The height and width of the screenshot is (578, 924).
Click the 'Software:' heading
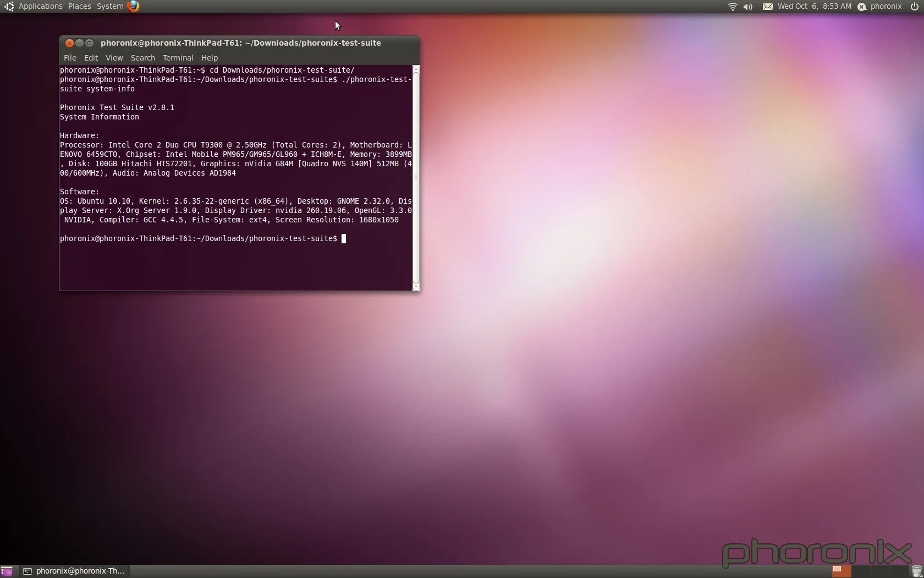pos(80,192)
